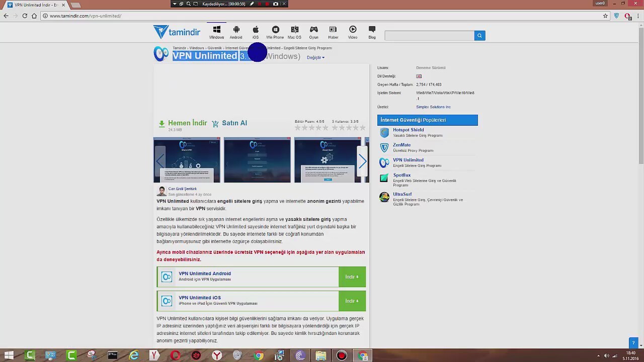Open the Haber news section
The width and height of the screenshot is (644, 362).
[x=333, y=32]
